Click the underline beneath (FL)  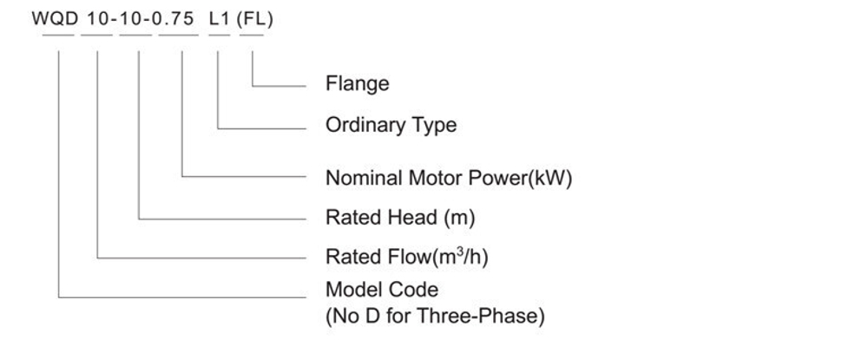pos(252,36)
